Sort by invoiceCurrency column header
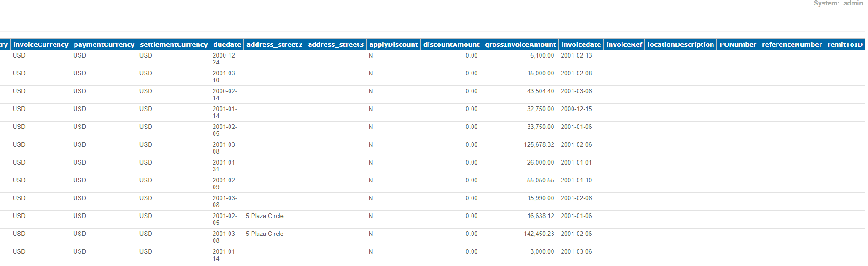868x266 pixels. (x=41, y=44)
